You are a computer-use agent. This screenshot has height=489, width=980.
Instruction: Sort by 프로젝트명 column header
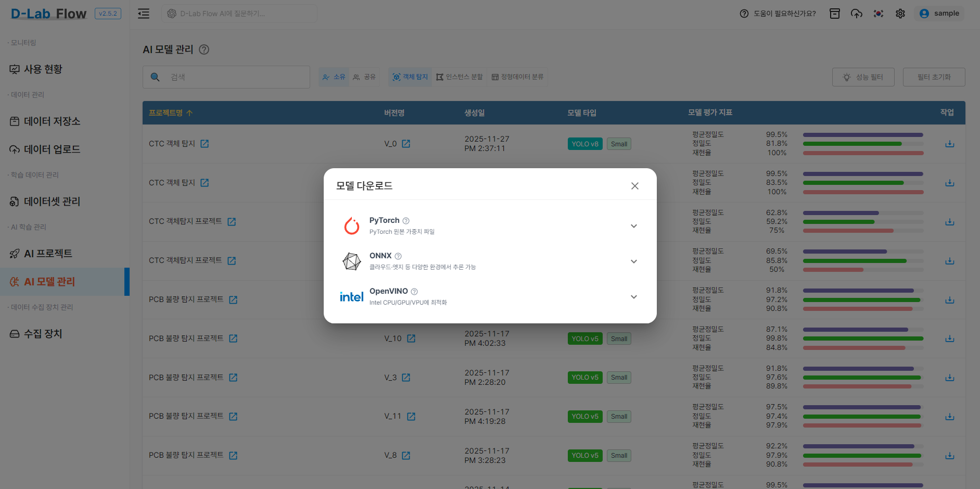click(x=171, y=113)
